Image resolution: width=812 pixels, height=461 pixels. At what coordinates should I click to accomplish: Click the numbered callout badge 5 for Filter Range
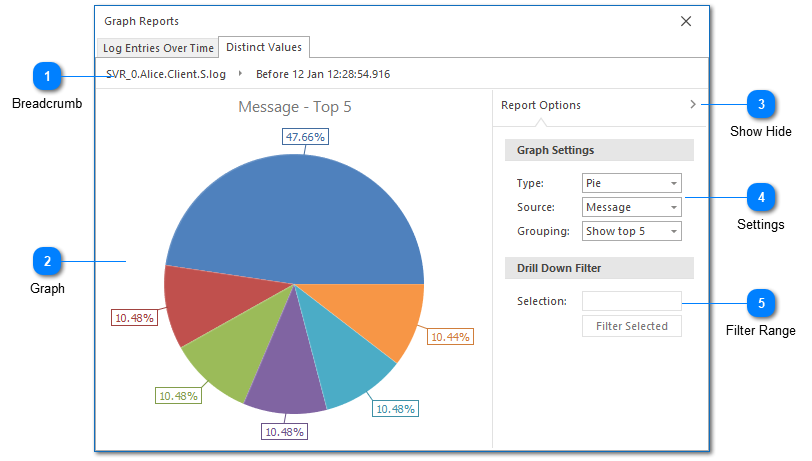click(x=761, y=303)
